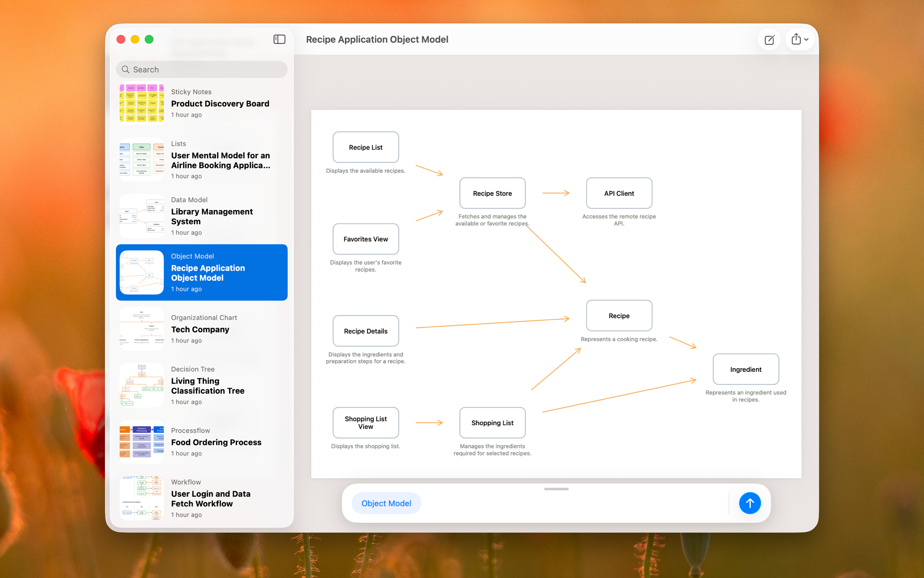Image resolution: width=924 pixels, height=578 pixels.
Task: Open User Mental Model airline diagram
Action: (201, 160)
